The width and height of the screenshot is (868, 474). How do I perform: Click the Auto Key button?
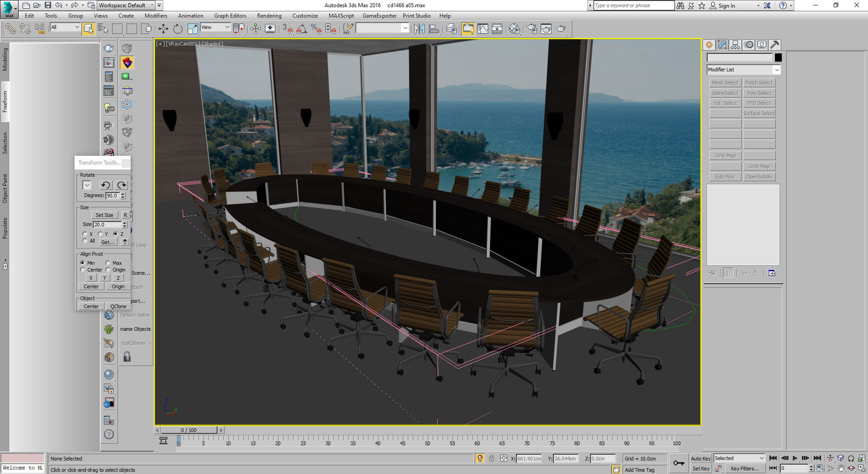point(701,458)
